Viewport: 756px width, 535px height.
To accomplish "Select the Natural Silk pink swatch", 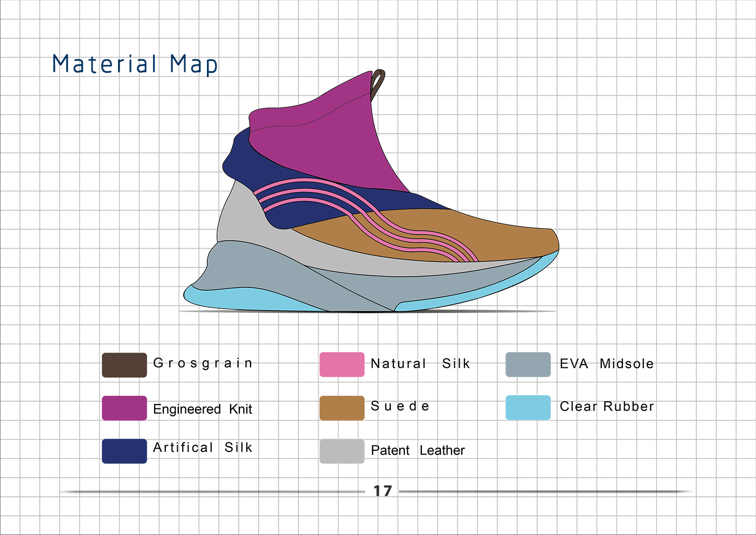I will click(342, 364).
